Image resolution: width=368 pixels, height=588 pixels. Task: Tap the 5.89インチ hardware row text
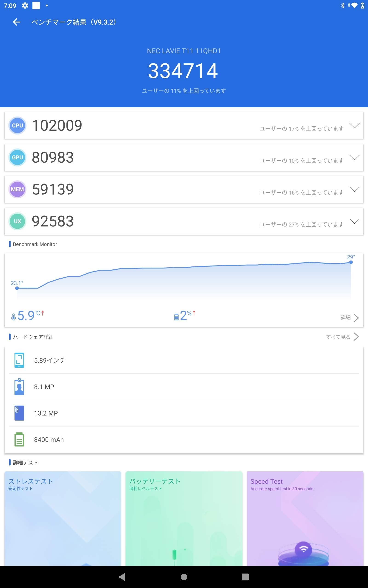(50, 360)
